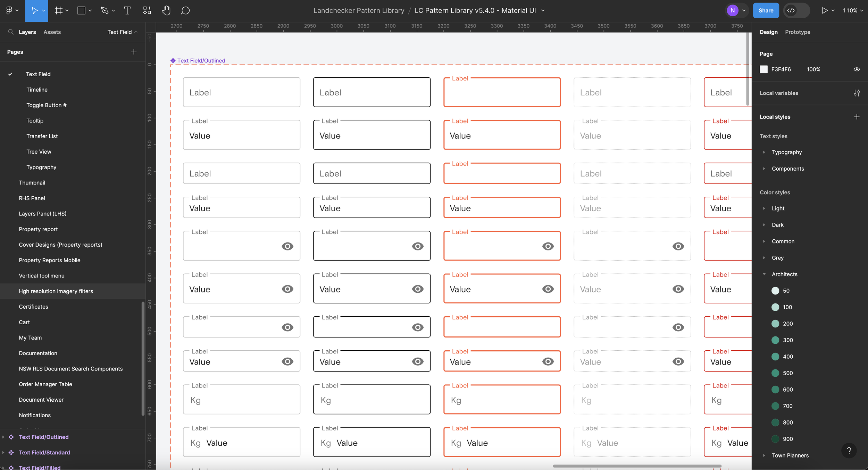Screen dimensions: 868x470
Task: Enable the Dev Mode toggle
Action: coord(796,10)
